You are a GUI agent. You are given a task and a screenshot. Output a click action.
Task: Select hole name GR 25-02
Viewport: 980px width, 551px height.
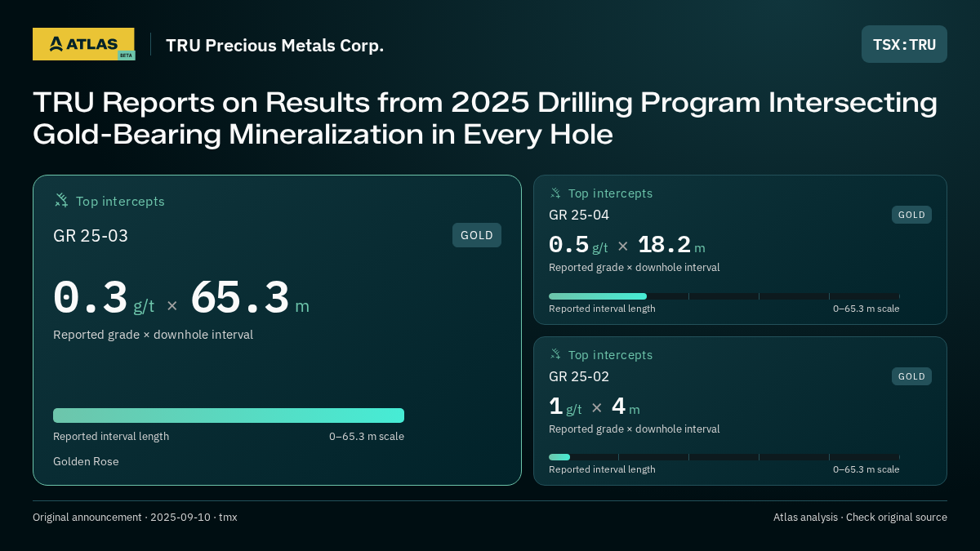(x=579, y=376)
